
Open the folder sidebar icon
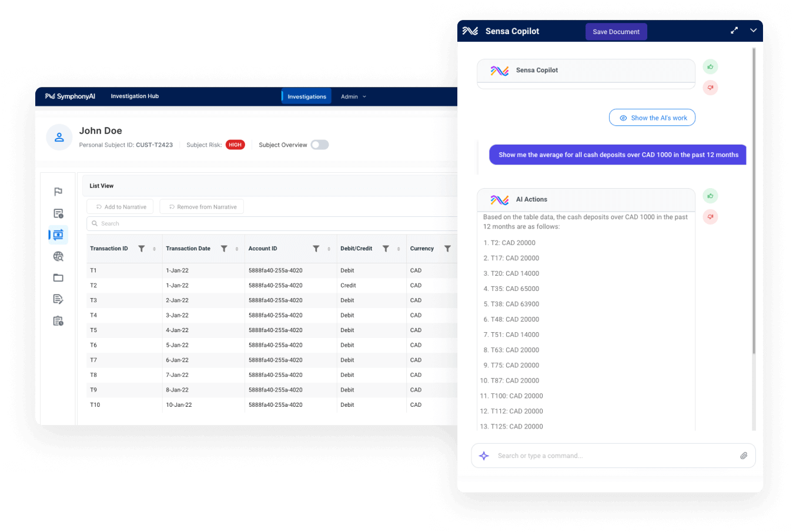(58, 277)
